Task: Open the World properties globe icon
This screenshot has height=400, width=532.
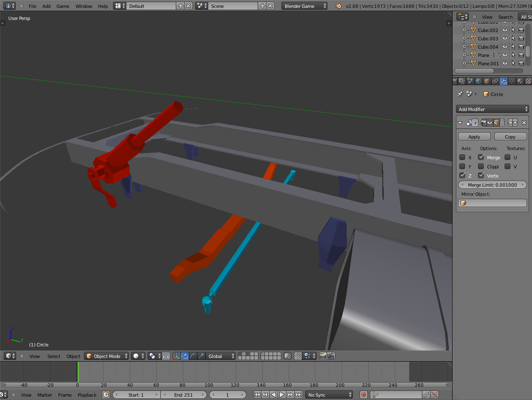Action: coord(478,81)
